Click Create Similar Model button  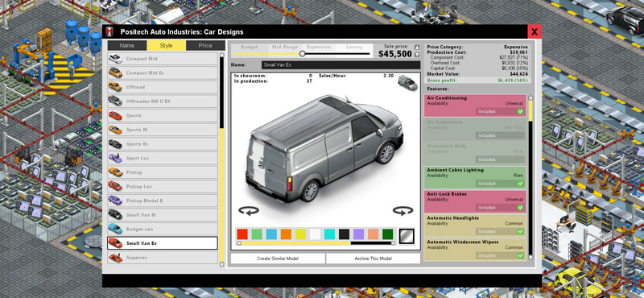pos(278,259)
